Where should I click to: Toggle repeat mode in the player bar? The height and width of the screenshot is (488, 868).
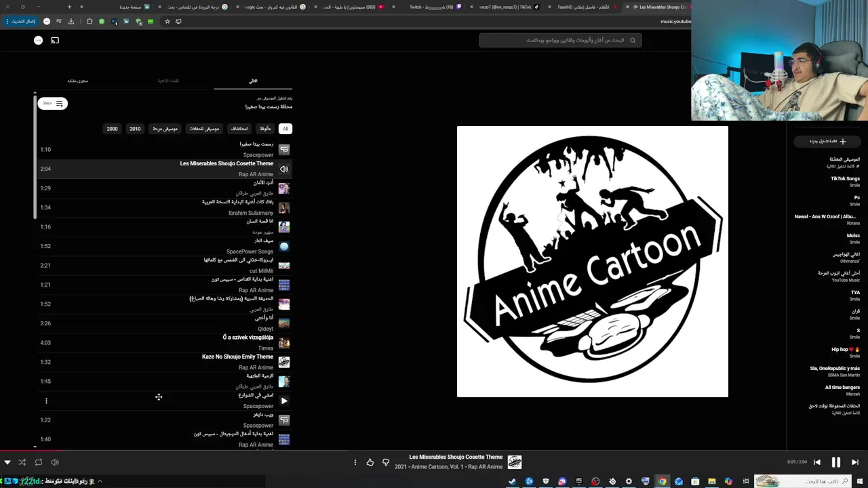38,462
